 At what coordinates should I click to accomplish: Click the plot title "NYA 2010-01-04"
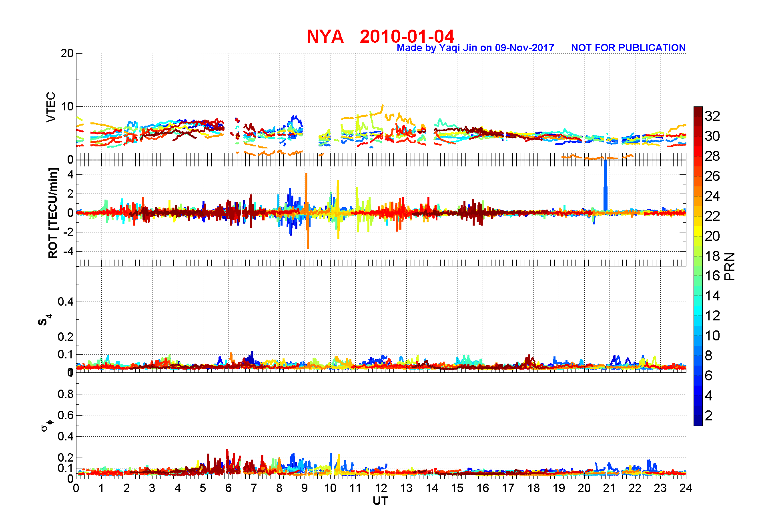pos(380,36)
